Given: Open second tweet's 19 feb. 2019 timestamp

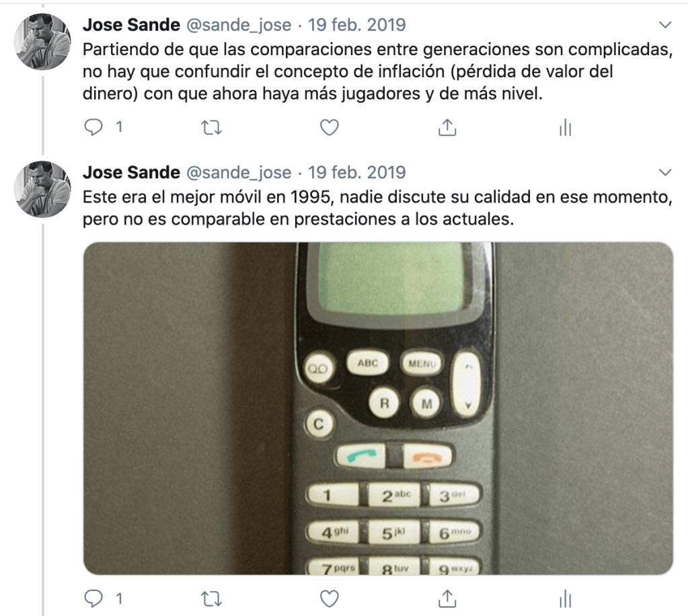Looking at the screenshot, I should (x=356, y=172).
